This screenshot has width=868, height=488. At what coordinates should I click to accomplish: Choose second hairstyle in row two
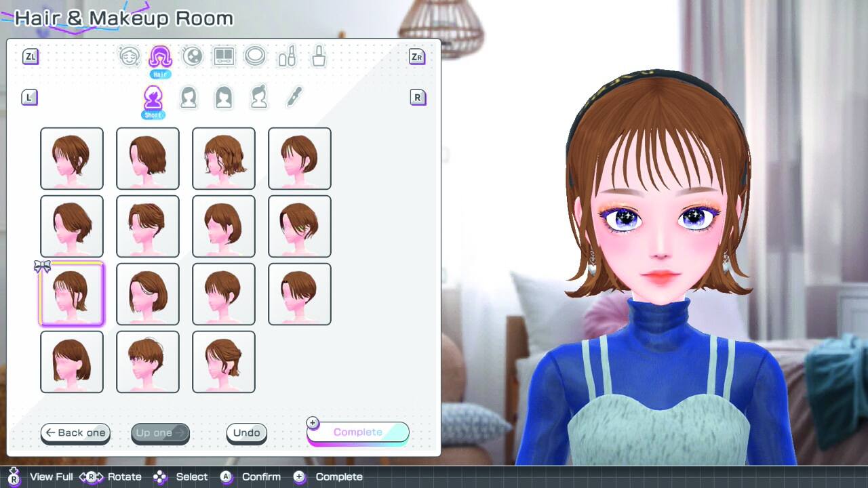[x=148, y=226]
